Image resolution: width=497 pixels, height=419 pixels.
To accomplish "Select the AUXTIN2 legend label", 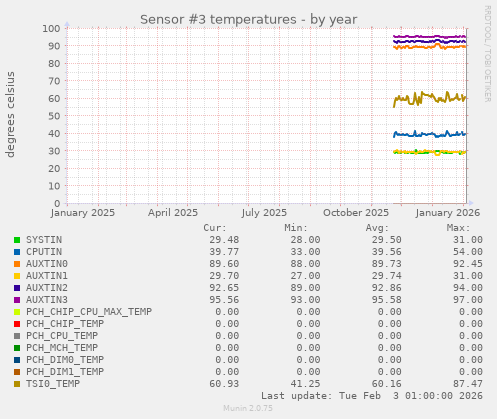I will [47, 288].
